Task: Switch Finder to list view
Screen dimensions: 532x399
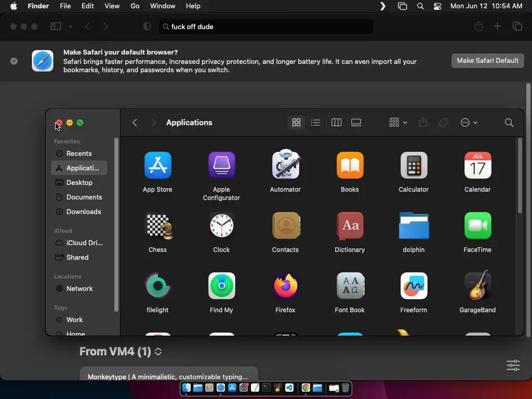Action: point(315,123)
